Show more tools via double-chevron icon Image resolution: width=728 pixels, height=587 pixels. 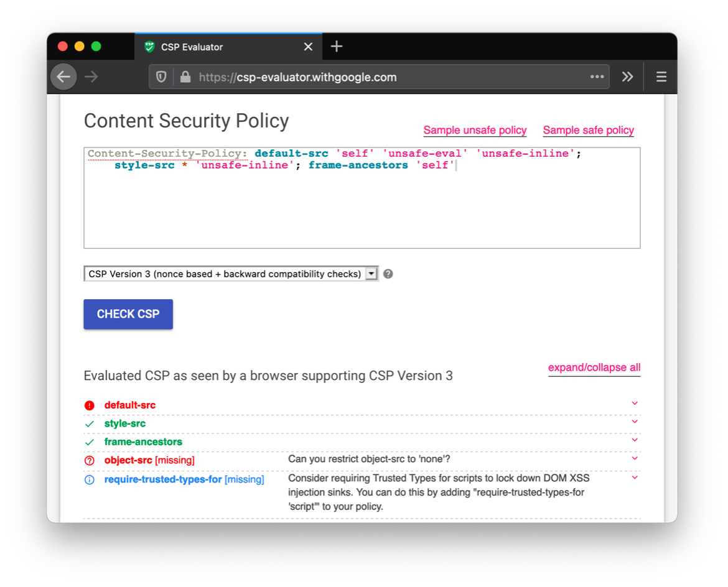(627, 77)
